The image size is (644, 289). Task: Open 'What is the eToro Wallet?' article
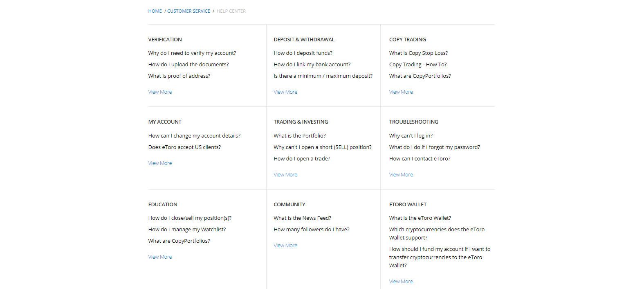(x=420, y=218)
